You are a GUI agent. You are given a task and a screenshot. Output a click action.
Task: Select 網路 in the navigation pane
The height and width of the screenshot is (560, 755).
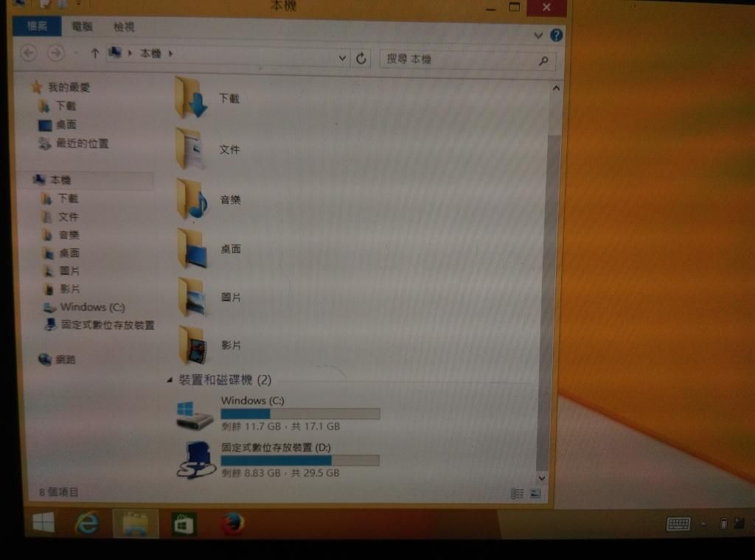[x=66, y=360]
